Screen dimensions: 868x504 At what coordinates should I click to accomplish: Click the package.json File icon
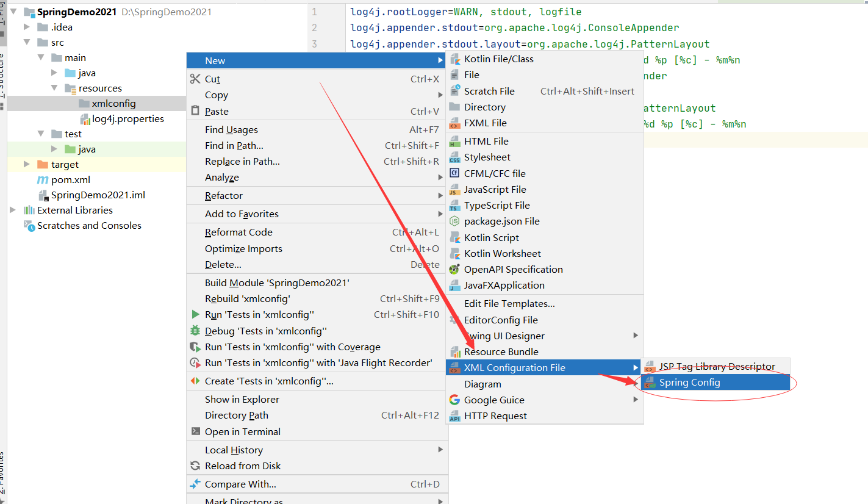tap(454, 221)
